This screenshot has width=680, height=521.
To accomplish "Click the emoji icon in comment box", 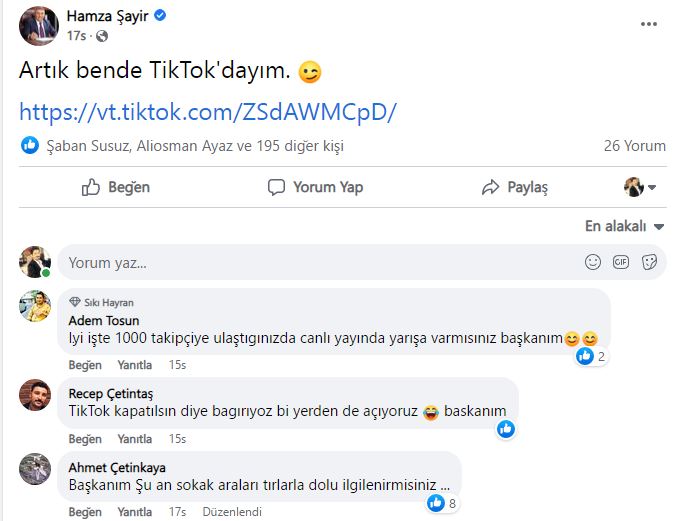I will tap(592, 262).
